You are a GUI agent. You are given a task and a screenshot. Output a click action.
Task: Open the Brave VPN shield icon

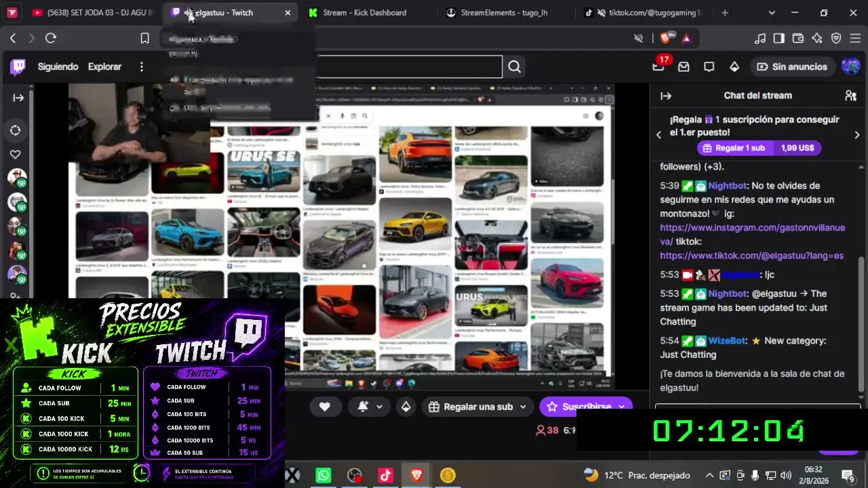pyautogui.click(x=836, y=39)
